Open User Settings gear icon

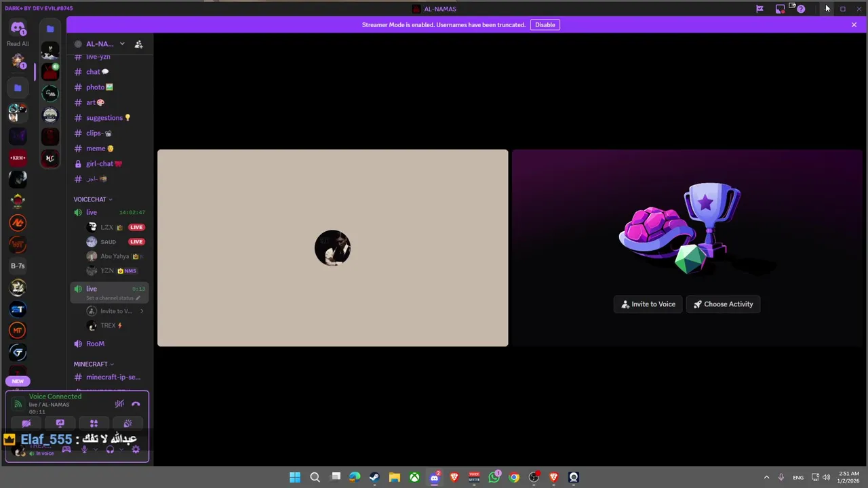pyautogui.click(x=136, y=449)
